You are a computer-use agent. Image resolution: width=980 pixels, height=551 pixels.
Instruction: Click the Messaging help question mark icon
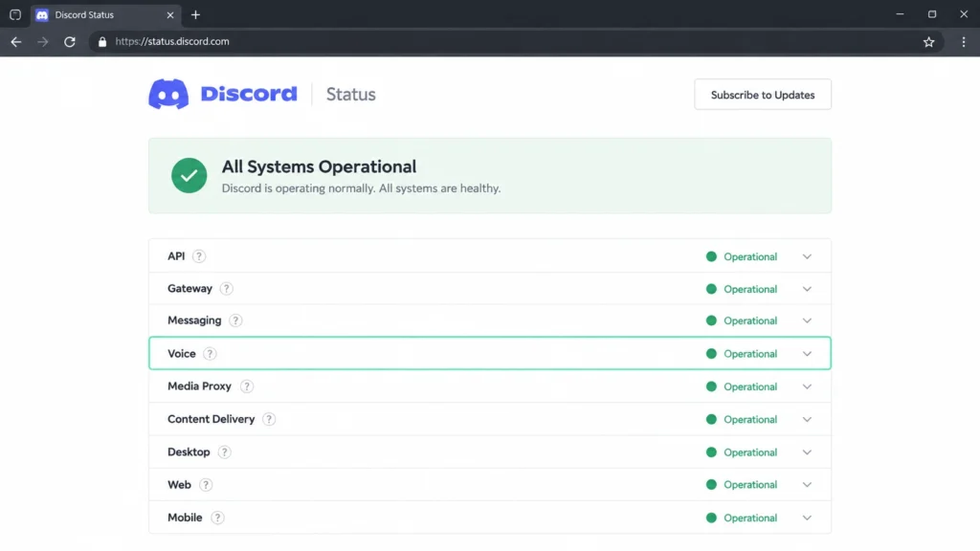235,320
